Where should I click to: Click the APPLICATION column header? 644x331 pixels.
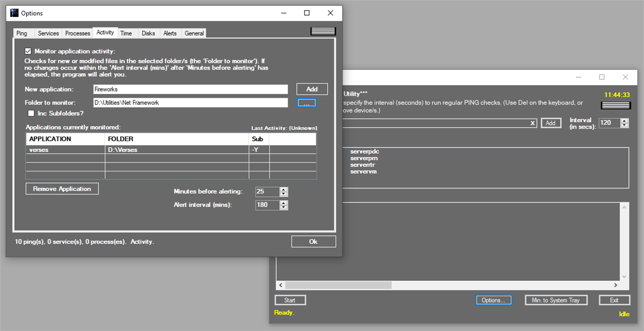(65, 139)
